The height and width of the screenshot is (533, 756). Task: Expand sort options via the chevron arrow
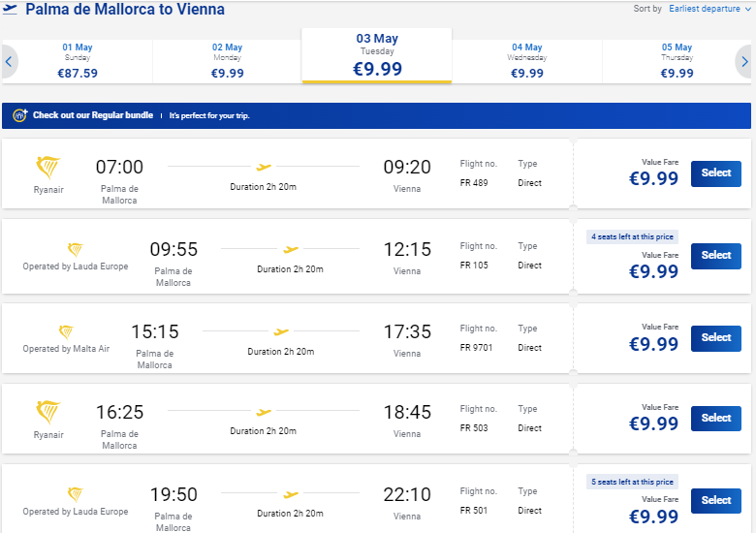[x=748, y=9]
